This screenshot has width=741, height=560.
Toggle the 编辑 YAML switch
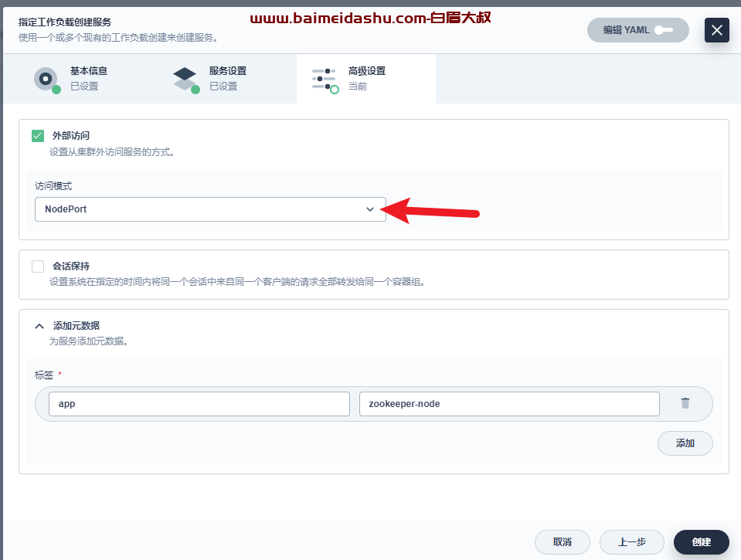[637, 30]
